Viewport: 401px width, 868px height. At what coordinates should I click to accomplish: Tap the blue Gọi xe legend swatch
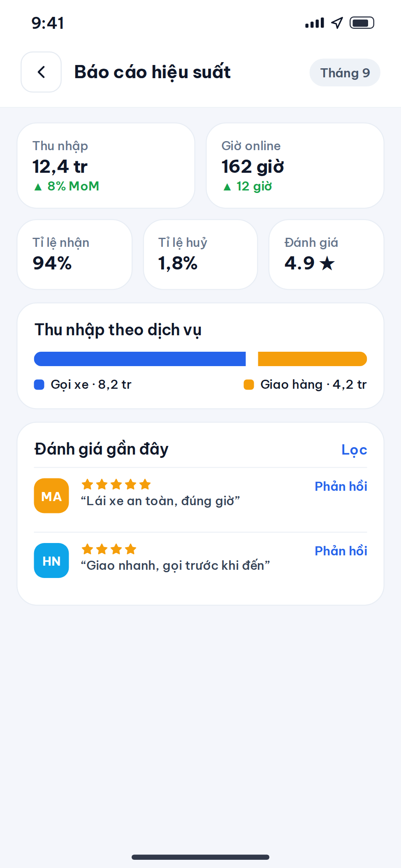pos(39,385)
